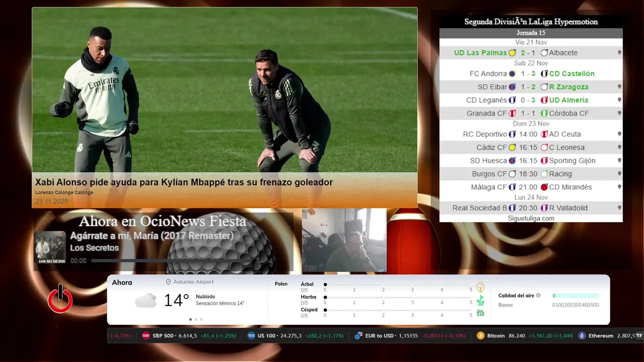Click the news date 23.11.2025

51,202
